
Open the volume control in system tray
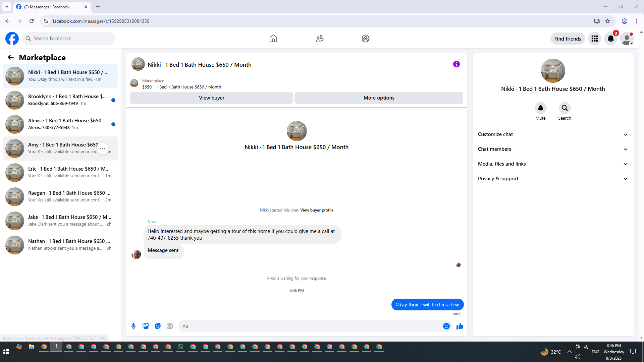(x=577, y=357)
